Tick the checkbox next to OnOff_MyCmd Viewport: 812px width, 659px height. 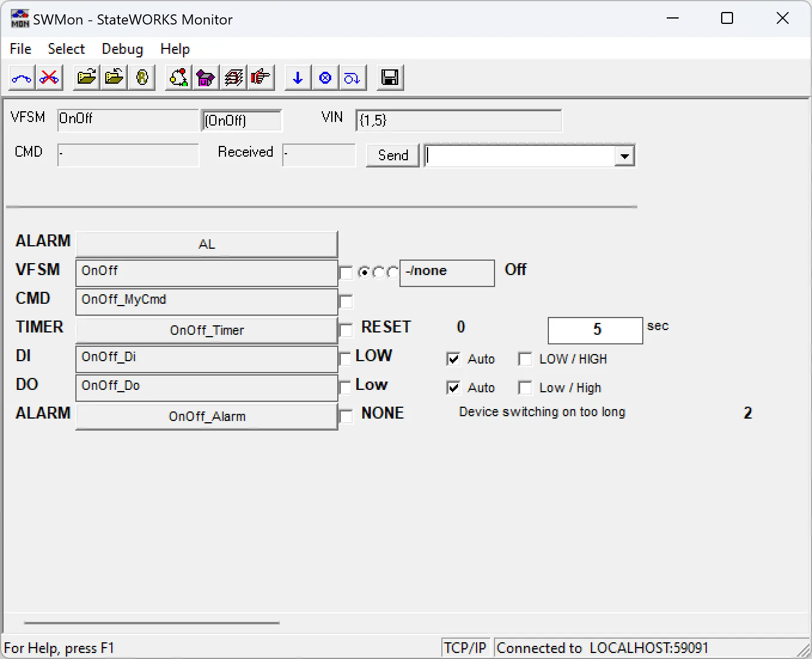click(346, 301)
